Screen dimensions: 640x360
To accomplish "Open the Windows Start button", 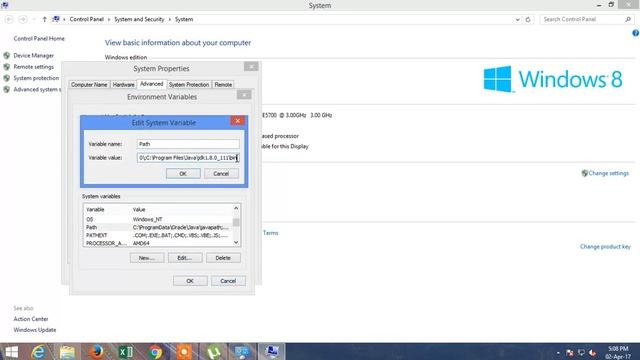I will click(11, 351).
